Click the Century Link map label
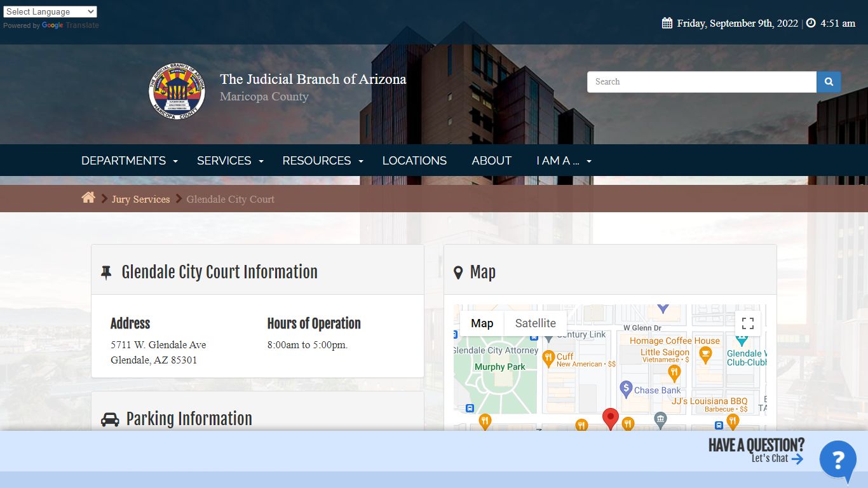Image resolution: width=868 pixels, height=488 pixels. click(x=581, y=334)
